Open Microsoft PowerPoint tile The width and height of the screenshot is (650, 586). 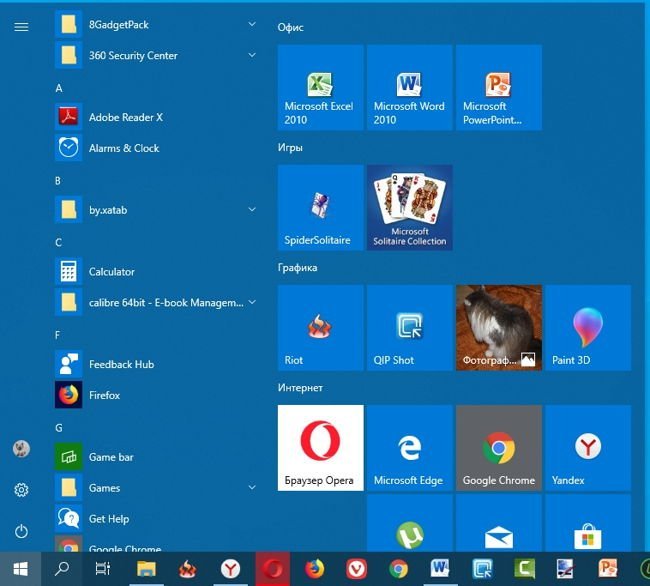(499, 87)
